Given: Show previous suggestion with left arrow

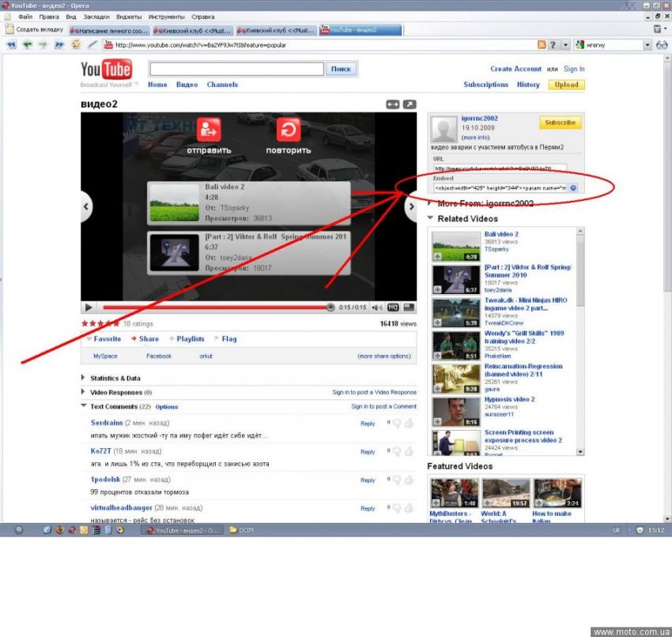Looking at the screenshot, I should (86, 206).
